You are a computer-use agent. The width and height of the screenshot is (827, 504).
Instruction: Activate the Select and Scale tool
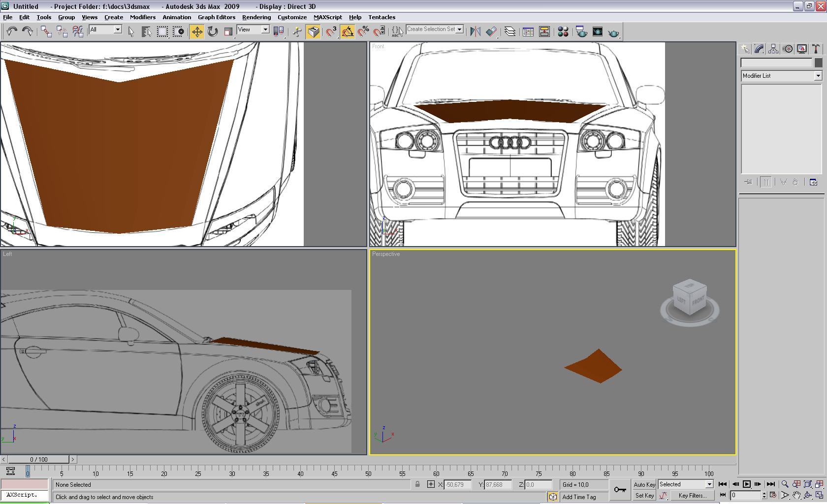[228, 31]
